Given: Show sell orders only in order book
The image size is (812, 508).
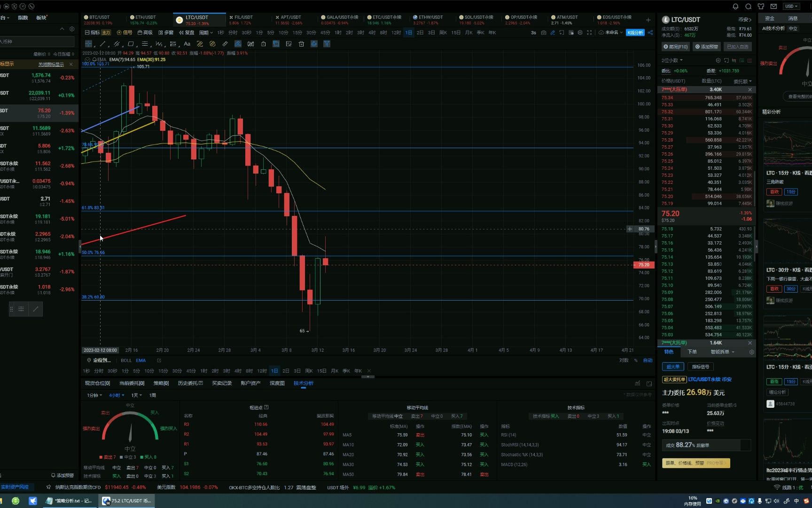Looking at the screenshot, I should (750, 61).
